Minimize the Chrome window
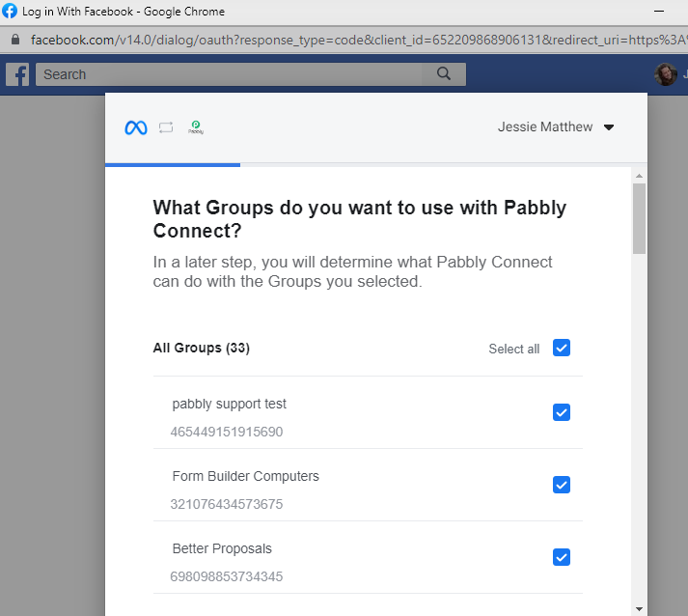 pos(659,11)
